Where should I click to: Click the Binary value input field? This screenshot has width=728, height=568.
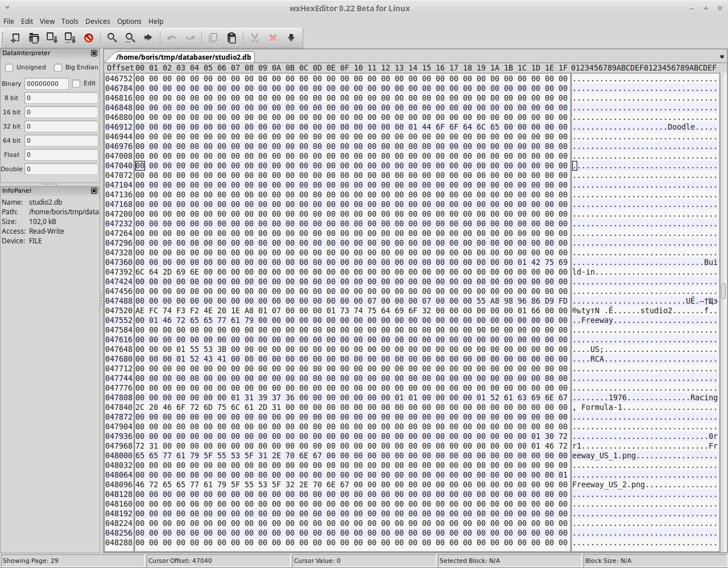click(46, 84)
